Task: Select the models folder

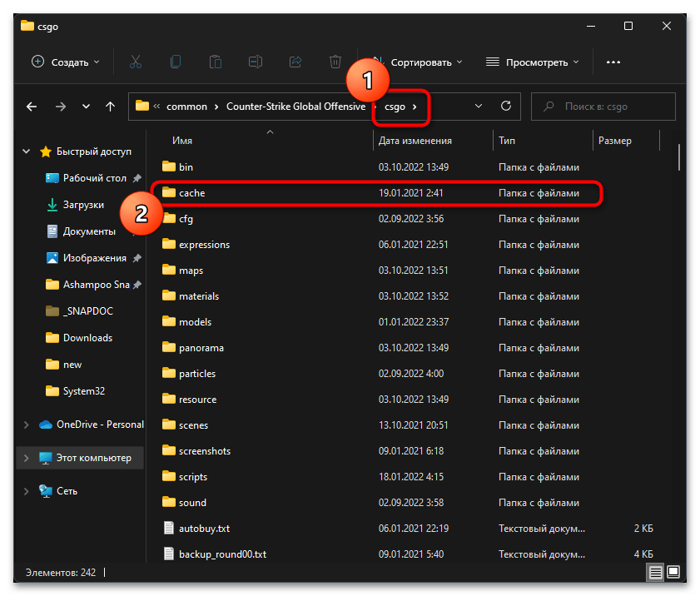Action: click(x=195, y=322)
